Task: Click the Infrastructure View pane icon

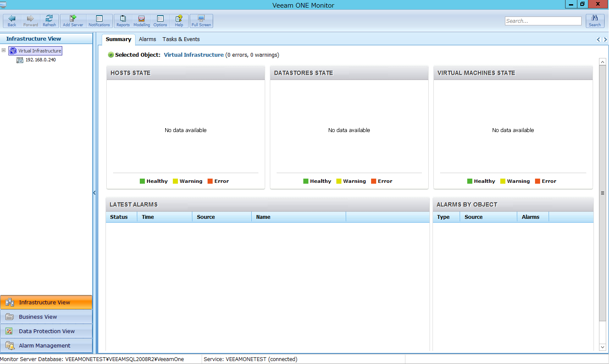Action: pos(10,302)
